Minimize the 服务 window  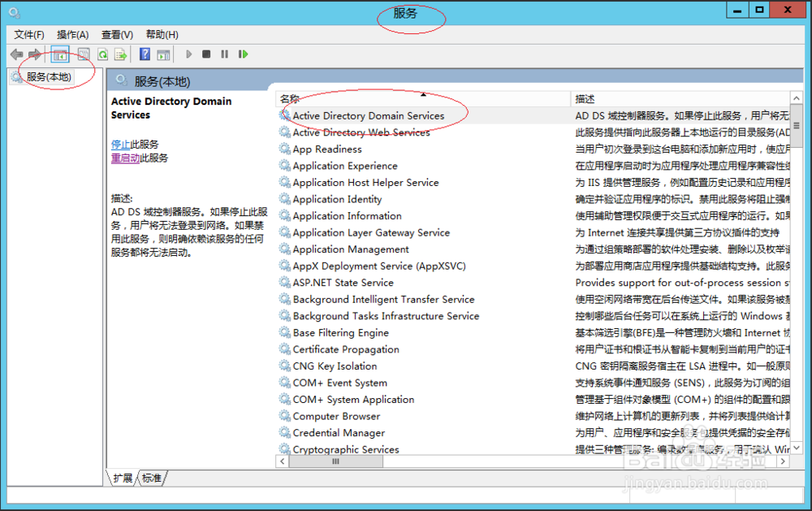click(x=737, y=10)
